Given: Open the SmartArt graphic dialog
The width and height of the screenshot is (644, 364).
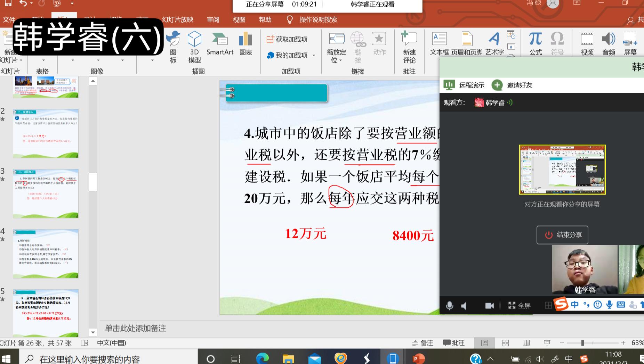Looking at the screenshot, I should click(220, 44).
